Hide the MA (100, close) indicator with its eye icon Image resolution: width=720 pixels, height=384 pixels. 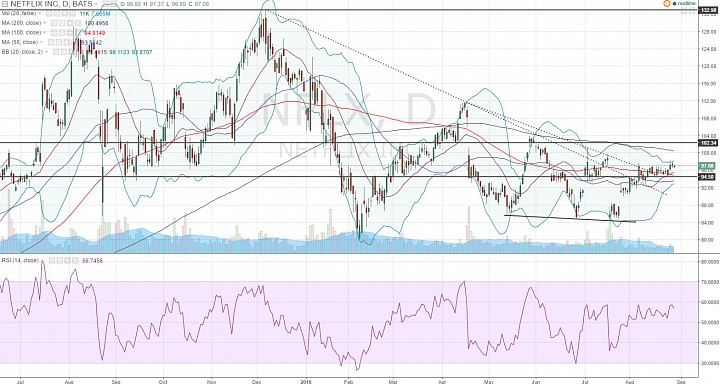tap(54, 33)
